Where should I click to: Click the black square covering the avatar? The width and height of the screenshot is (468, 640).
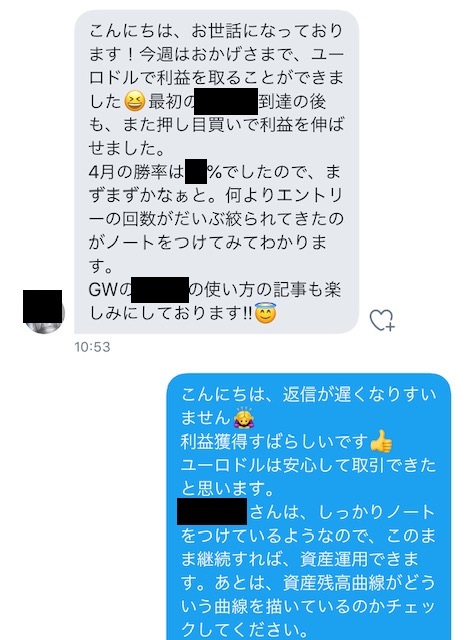pos(42,306)
